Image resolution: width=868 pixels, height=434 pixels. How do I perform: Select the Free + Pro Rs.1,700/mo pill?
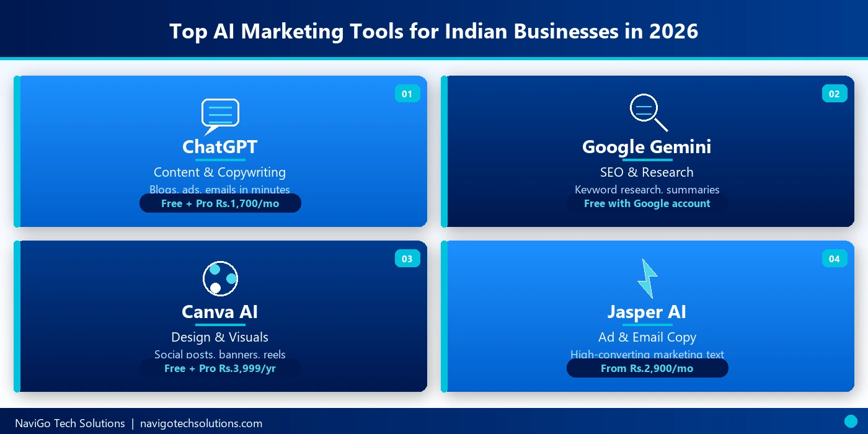click(220, 203)
